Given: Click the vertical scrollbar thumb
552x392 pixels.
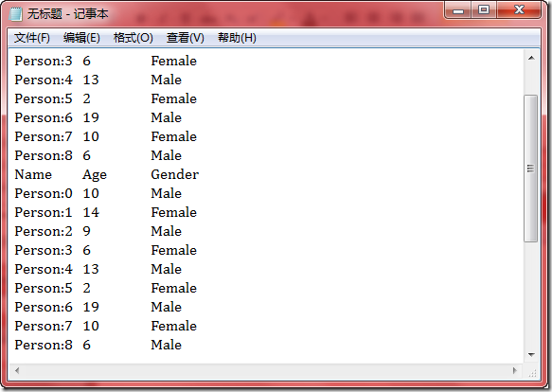Looking at the screenshot, I should pos(530,169).
